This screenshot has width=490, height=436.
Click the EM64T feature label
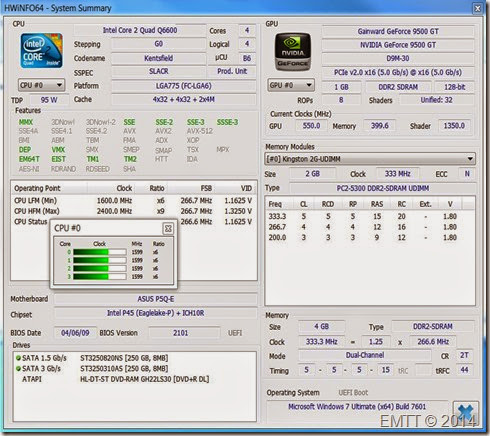29,159
